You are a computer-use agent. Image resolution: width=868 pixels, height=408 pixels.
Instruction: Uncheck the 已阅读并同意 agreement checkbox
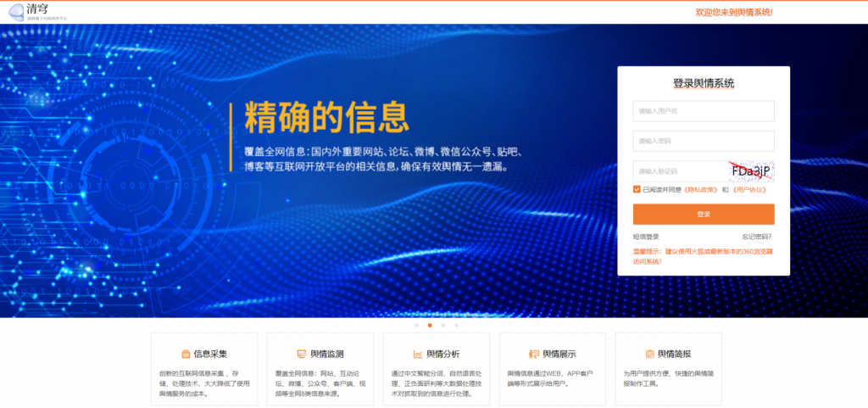point(637,189)
